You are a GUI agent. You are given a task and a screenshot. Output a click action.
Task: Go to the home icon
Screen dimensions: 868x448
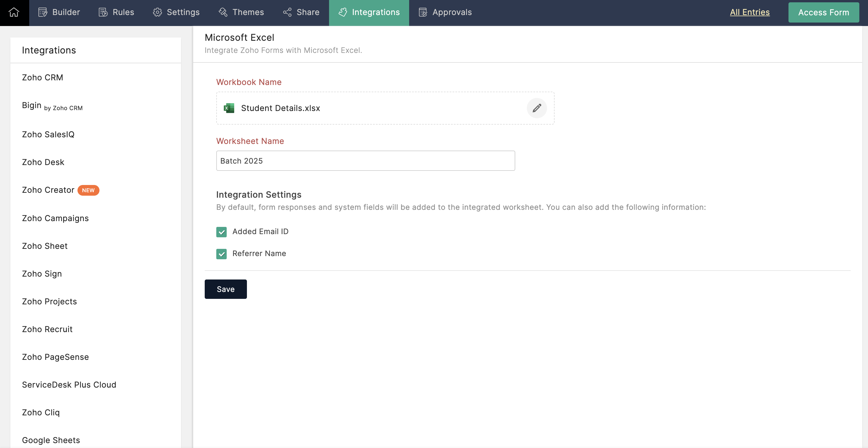click(x=14, y=12)
